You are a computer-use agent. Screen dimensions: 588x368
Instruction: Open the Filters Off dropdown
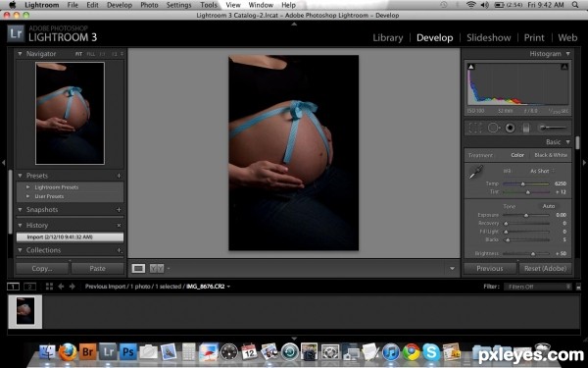537,287
